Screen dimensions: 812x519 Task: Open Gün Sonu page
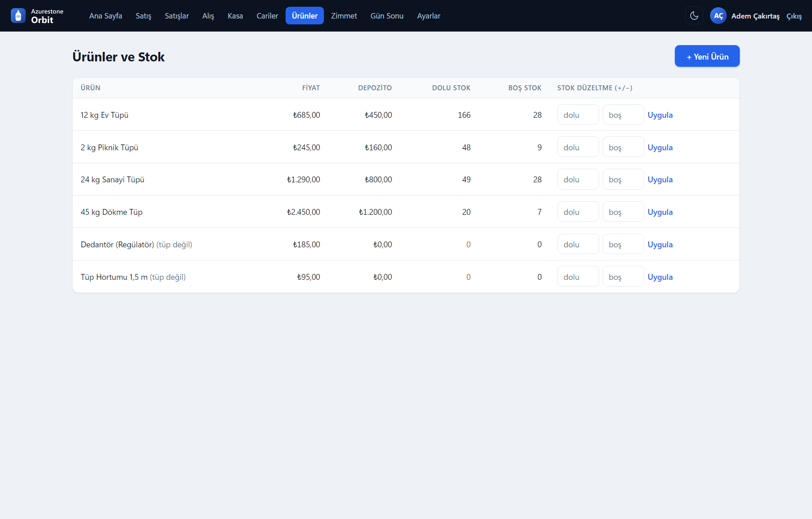[x=387, y=16]
